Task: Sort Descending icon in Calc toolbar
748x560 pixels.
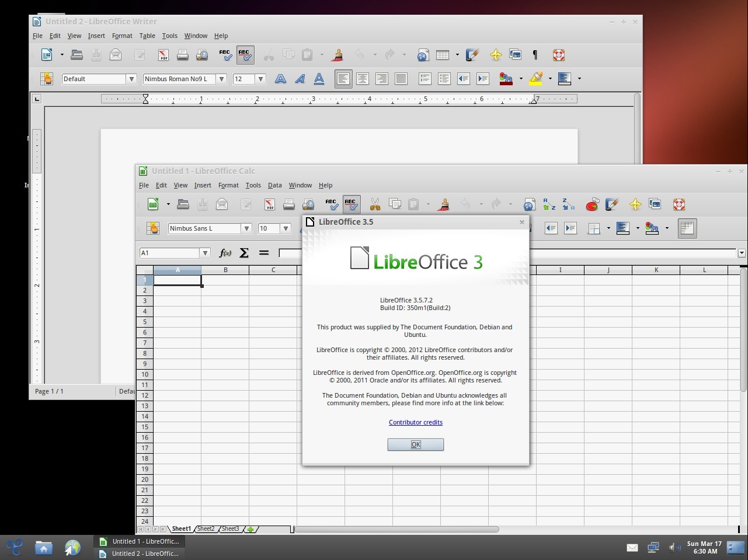Action: (568, 204)
